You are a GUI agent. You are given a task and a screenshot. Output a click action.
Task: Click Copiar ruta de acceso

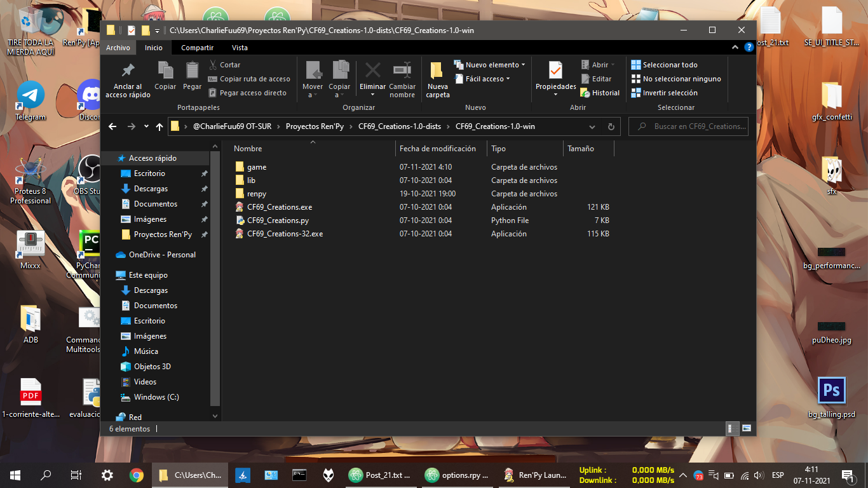(254, 79)
